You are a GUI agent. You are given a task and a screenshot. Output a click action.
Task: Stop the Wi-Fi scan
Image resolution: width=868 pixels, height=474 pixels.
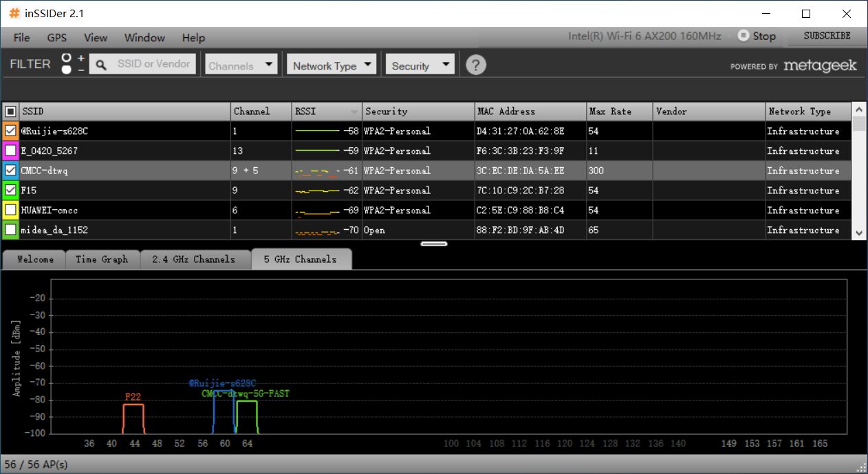point(757,36)
